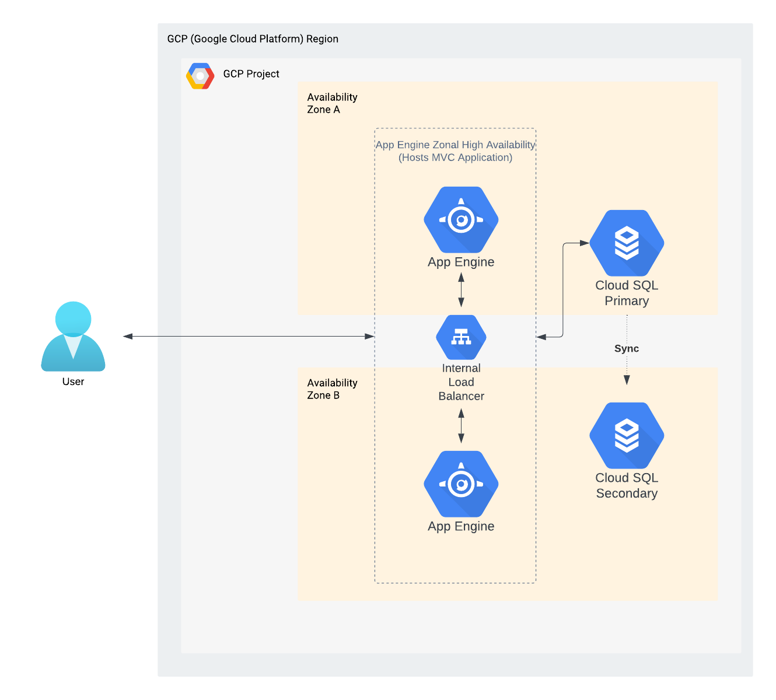Select the Internal Load Balancer icon
Viewport: 776px width, 700px height.
coord(461,337)
